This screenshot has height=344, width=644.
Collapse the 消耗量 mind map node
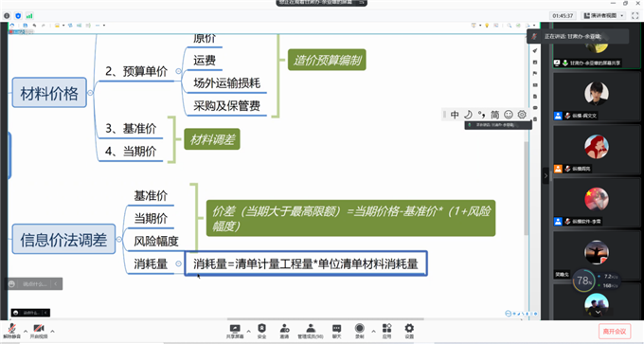(178, 263)
